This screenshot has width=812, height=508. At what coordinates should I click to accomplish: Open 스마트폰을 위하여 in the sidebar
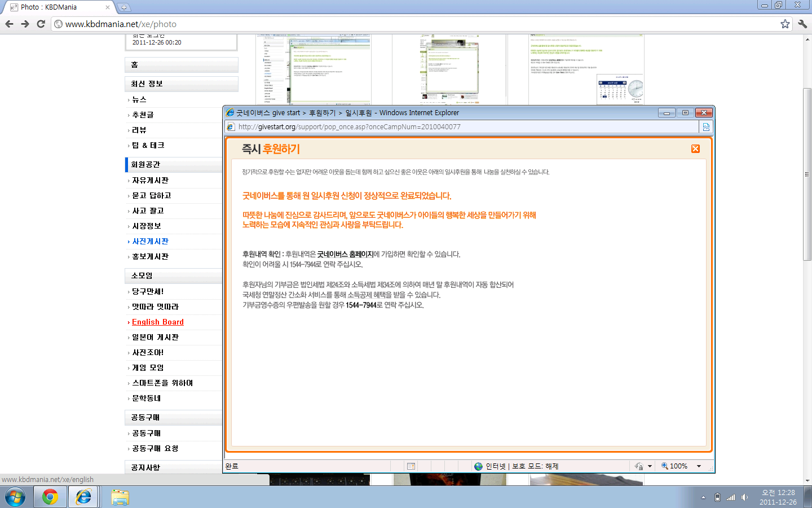[162, 383]
